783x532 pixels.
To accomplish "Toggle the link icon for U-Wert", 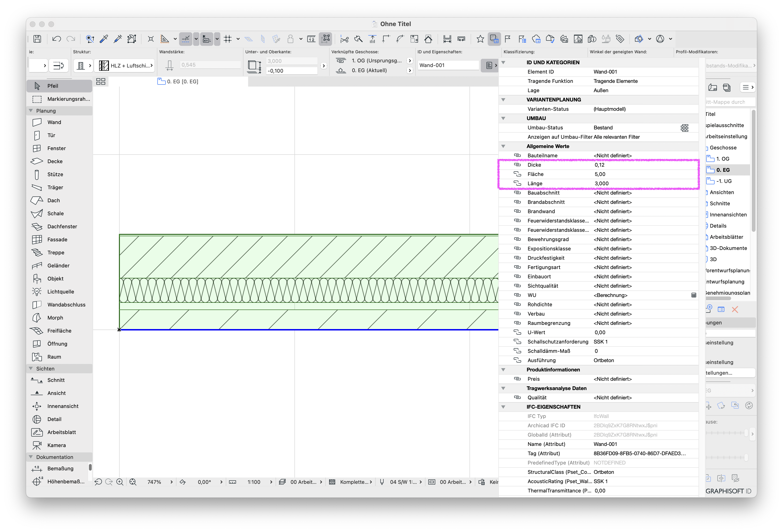I will [x=517, y=332].
